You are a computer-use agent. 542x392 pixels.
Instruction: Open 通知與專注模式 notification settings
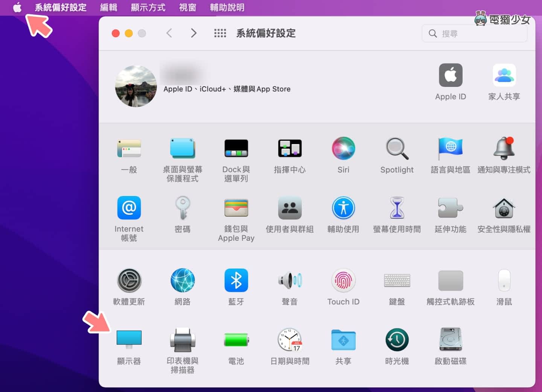(504, 149)
